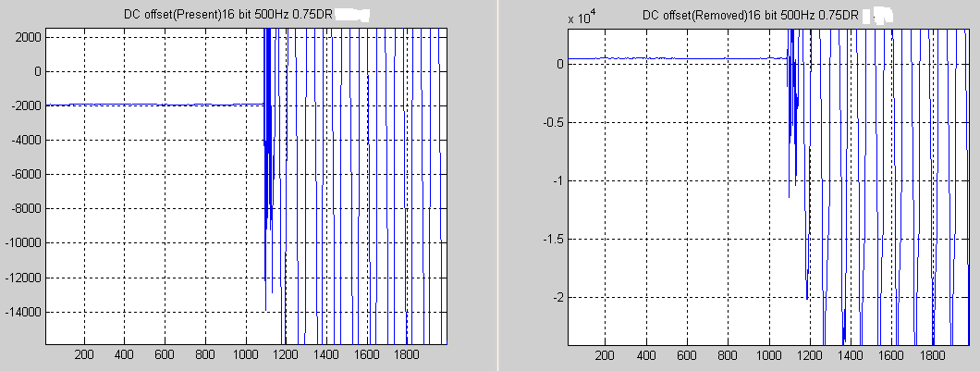Click x-axis tick '200' on the Removed plot
Screen dimensions: 980x371
605,354
